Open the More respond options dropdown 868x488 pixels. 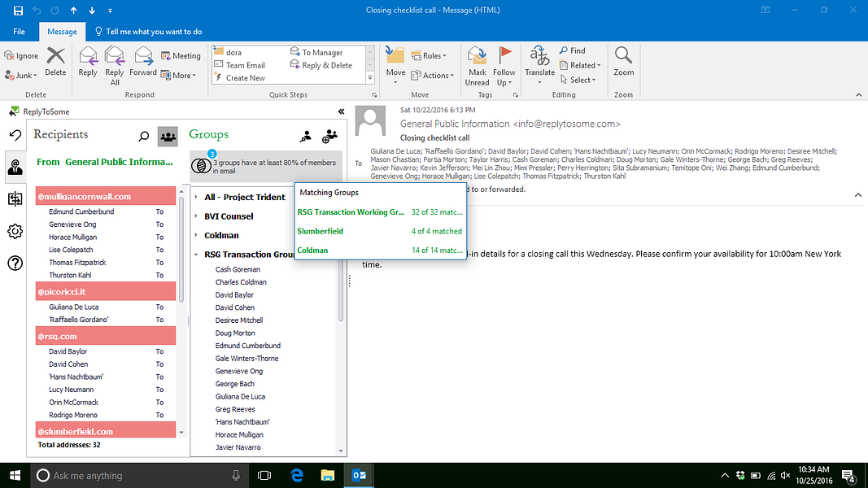pyautogui.click(x=178, y=76)
